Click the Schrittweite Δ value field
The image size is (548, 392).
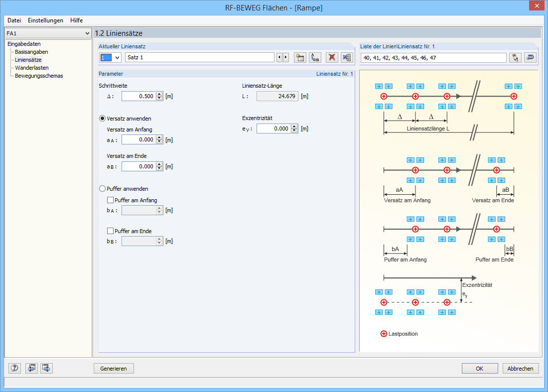pyautogui.click(x=139, y=96)
